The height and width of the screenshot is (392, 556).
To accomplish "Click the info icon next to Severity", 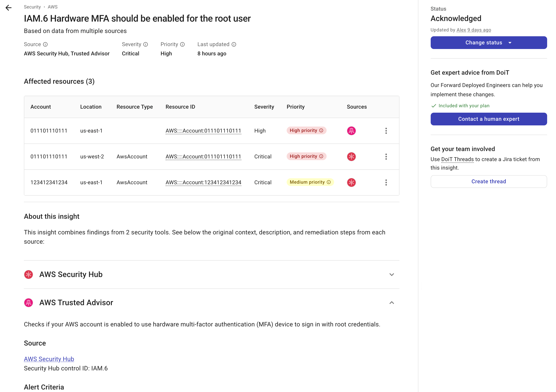I will [x=146, y=44].
